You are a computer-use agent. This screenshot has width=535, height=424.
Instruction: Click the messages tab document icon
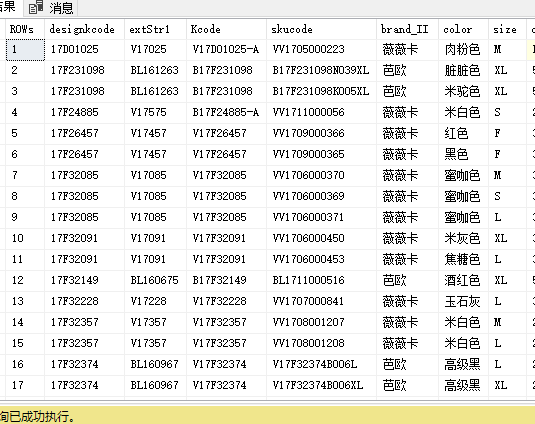pos(36,7)
